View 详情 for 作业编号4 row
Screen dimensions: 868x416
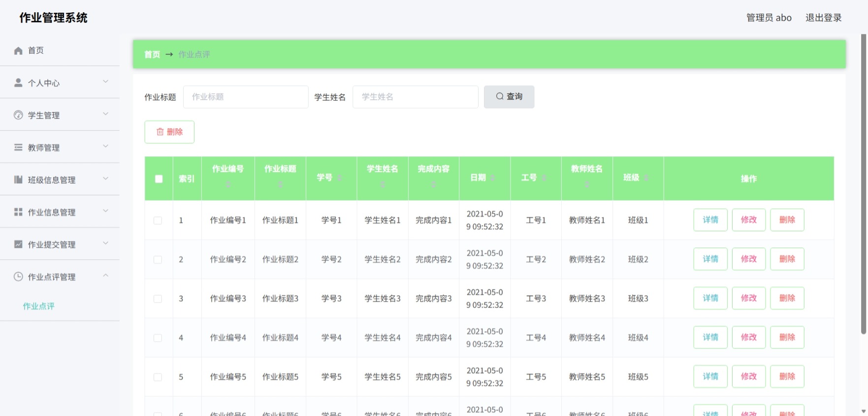point(710,337)
